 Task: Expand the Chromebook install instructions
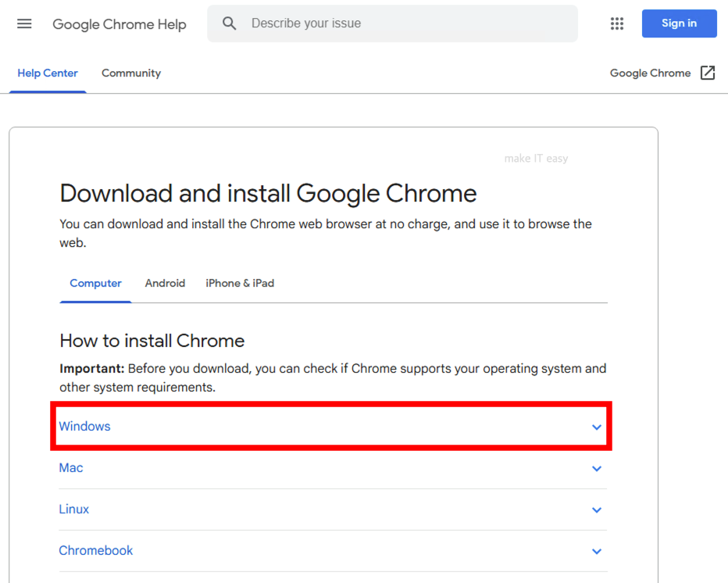tap(333, 550)
